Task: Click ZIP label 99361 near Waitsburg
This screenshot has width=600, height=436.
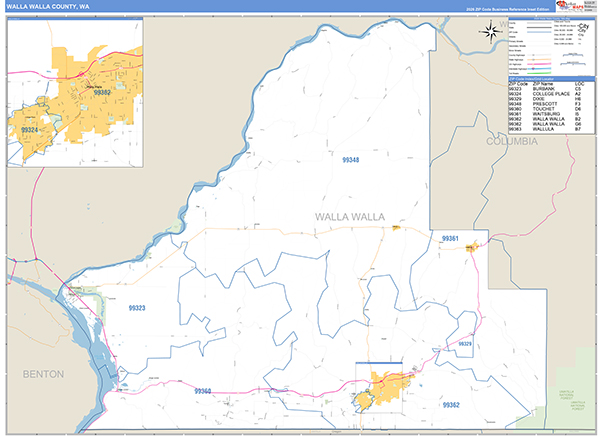Action: (x=450, y=238)
